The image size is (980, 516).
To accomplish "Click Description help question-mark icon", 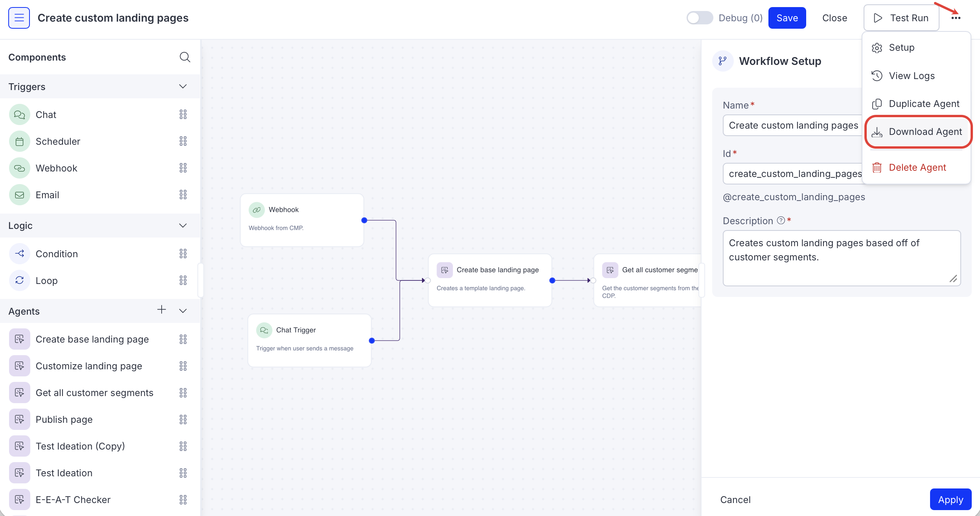I will click(781, 220).
